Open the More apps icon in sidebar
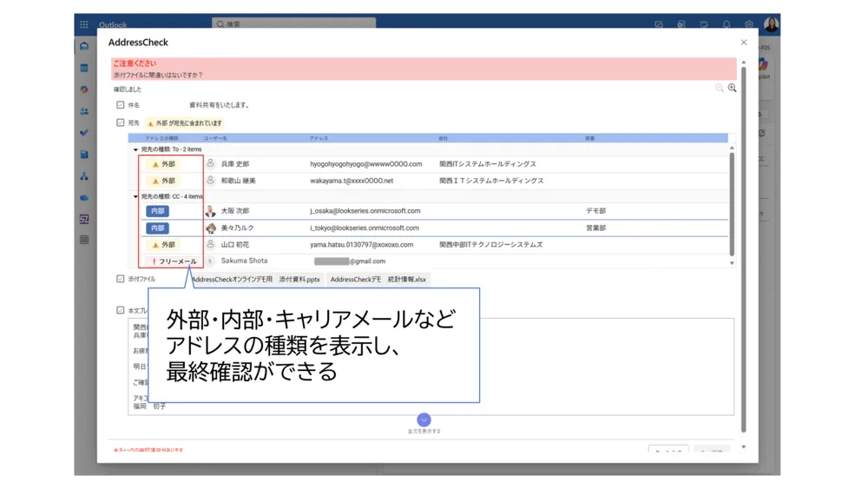868x489 pixels. click(84, 240)
